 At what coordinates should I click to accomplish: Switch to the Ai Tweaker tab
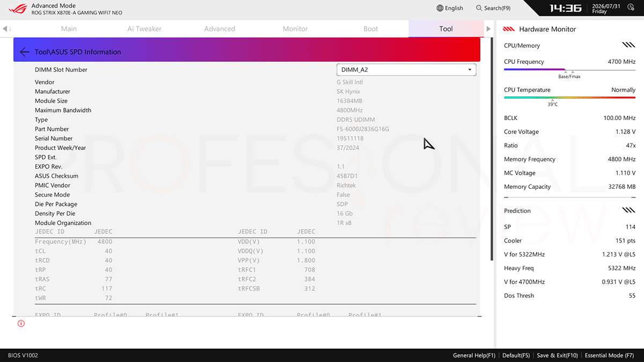pos(144,29)
